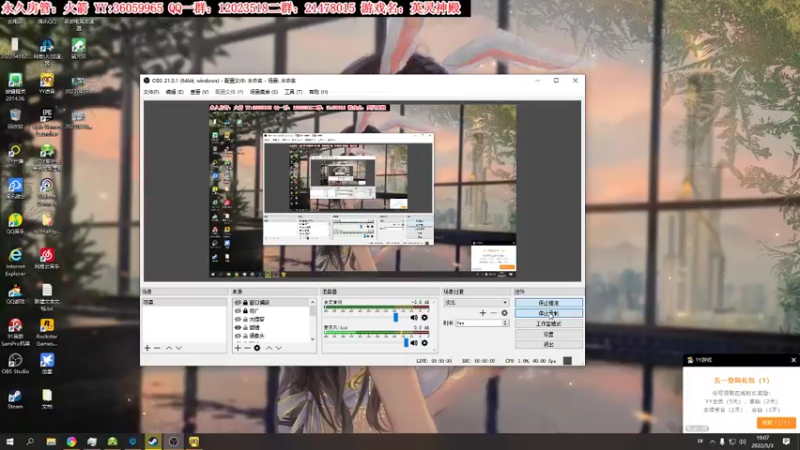Move the source down with the 来源 panel down arrow
The image size is (800, 450).
pos(279,348)
